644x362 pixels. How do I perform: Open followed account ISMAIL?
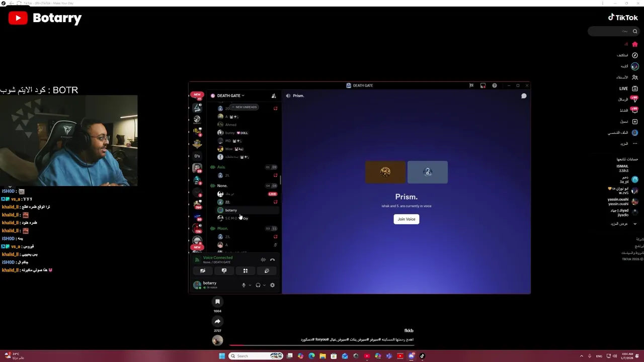pos(622,168)
